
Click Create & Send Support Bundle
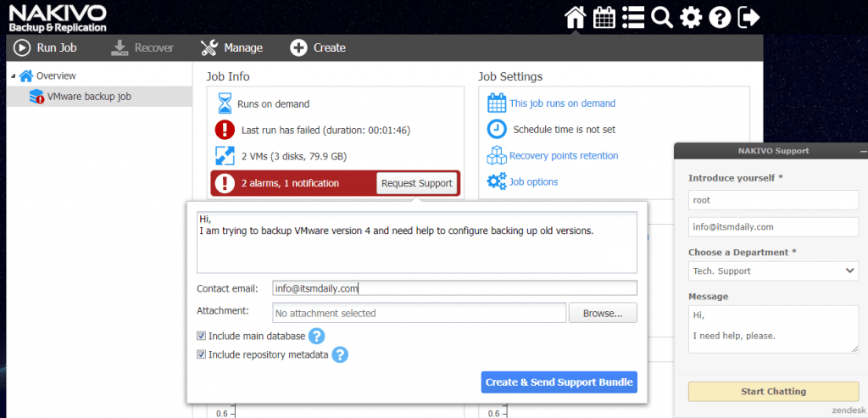point(559,382)
